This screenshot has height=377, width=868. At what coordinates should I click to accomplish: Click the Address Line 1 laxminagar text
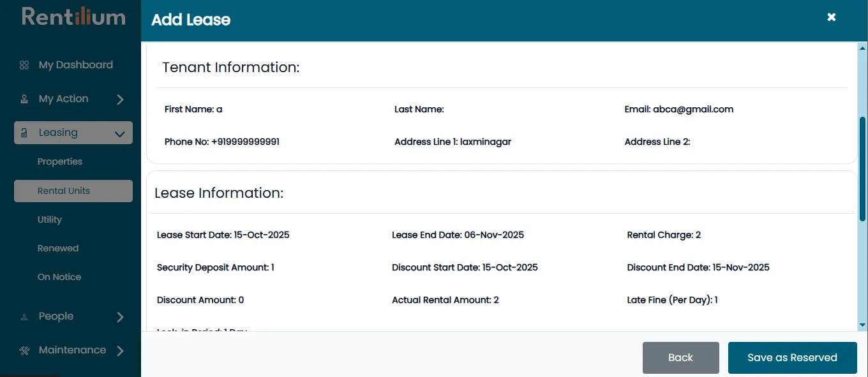tap(453, 142)
